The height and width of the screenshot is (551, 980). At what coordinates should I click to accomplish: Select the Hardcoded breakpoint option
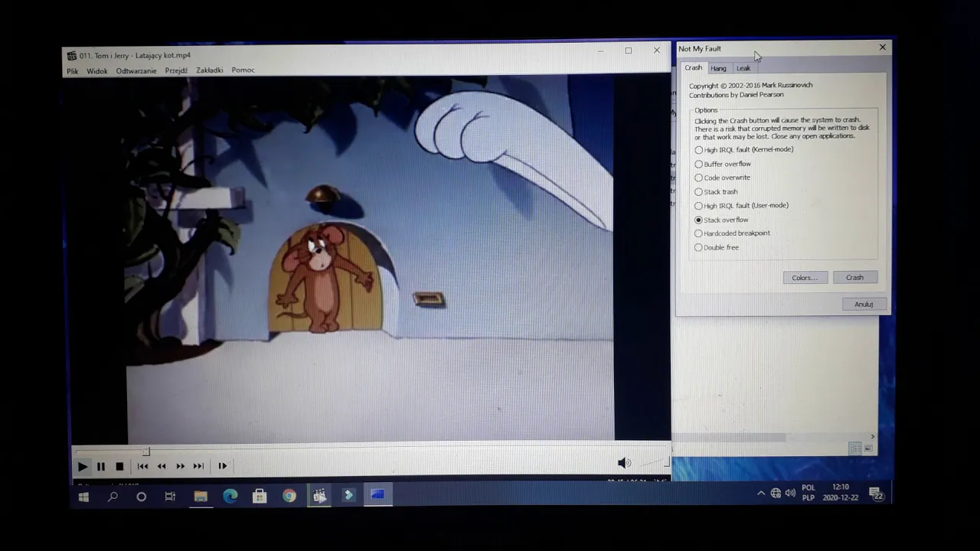(732, 233)
